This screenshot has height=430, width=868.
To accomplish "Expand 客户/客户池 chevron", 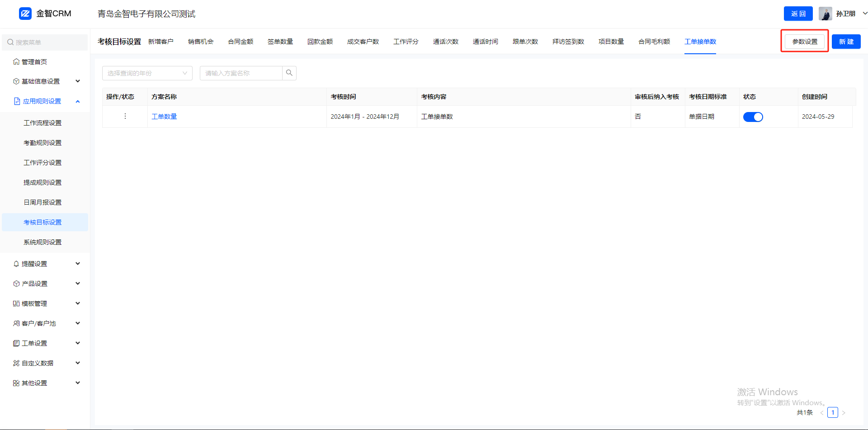I will [78, 323].
